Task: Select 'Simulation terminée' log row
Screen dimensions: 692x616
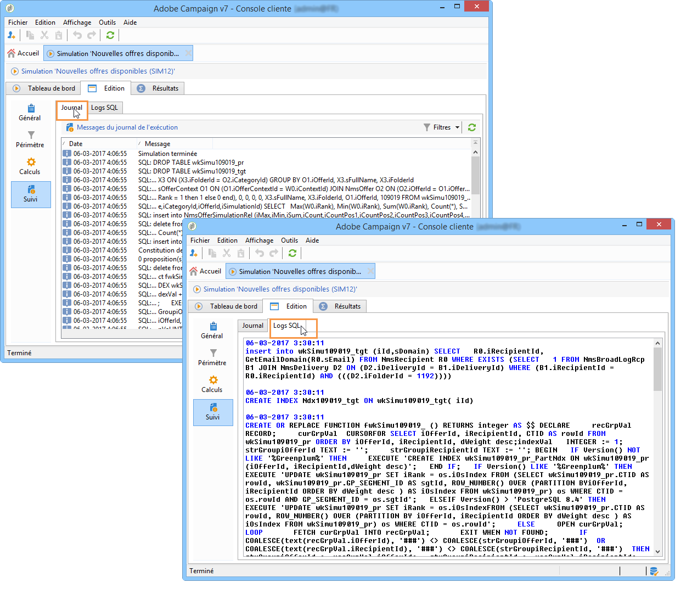Action: click(266, 154)
